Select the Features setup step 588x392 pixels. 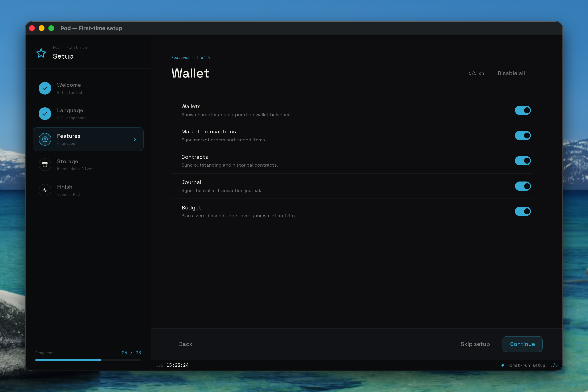pos(88,139)
